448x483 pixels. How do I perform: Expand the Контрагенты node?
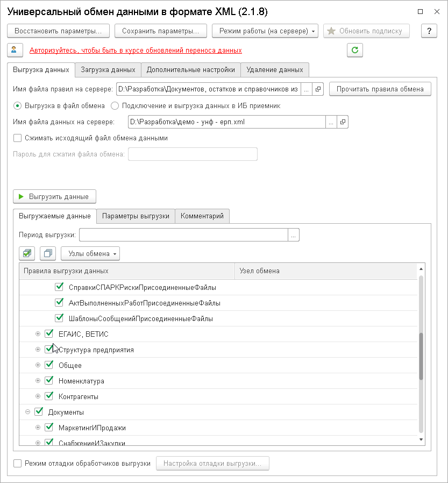click(x=38, y=396)
